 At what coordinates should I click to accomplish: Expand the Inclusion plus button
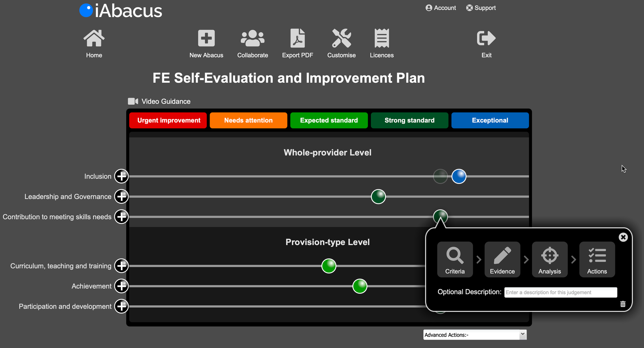coord(121,176)
